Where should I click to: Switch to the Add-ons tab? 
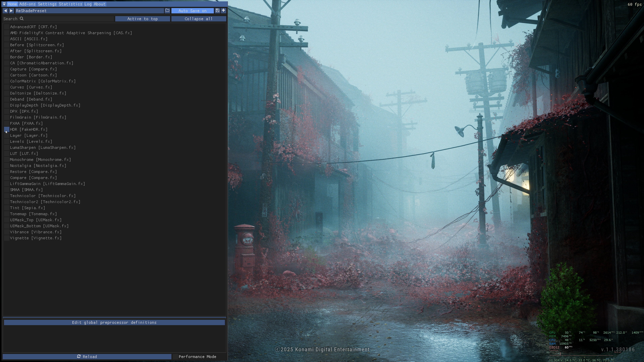tap(28, 4)
